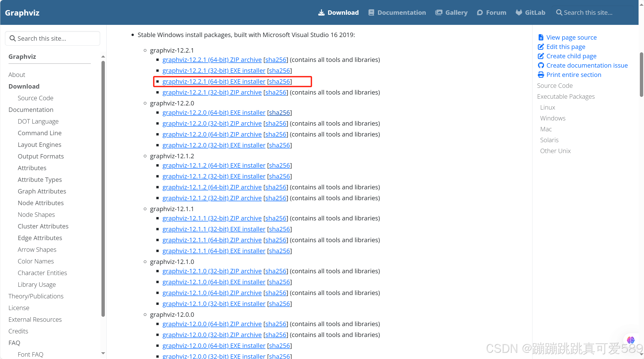The image size is (644, 359).
Task: Download graphviz-12.2.1 (64-bit) EXE installer
Action: tap(214, 82)
